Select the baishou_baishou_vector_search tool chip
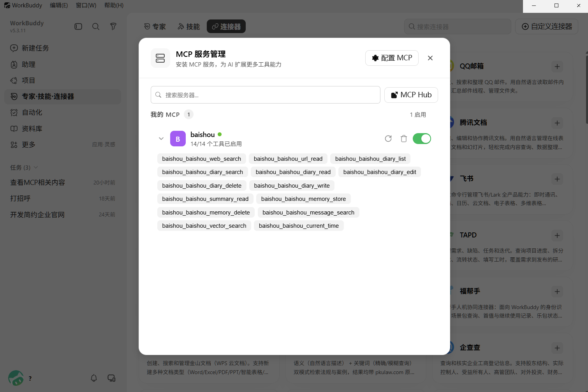Image resolution: width=588 pixels, height=392 pixels. click(x=204, y=226)
